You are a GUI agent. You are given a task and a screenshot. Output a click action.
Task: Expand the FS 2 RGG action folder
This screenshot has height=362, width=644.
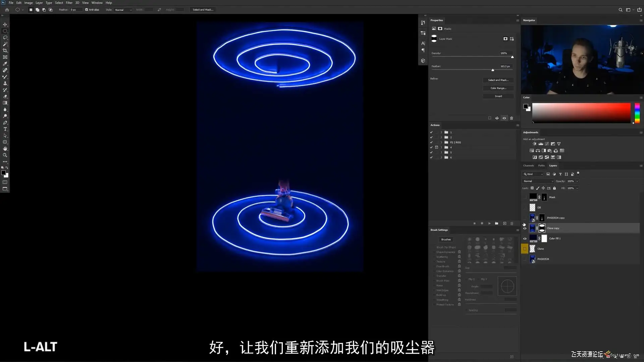[x=441, y=142]
